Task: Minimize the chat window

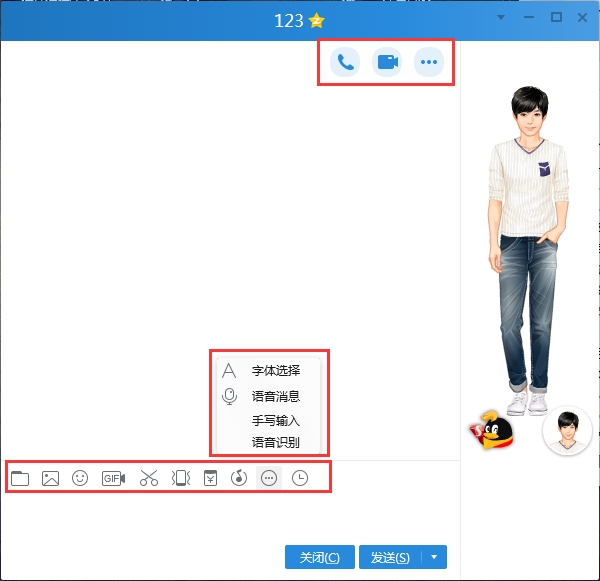Action: click(529, 17)
